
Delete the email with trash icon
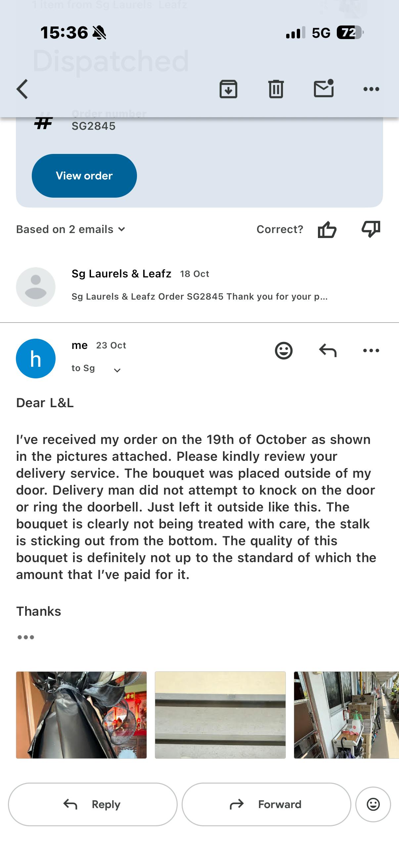(x=276, y=89)
